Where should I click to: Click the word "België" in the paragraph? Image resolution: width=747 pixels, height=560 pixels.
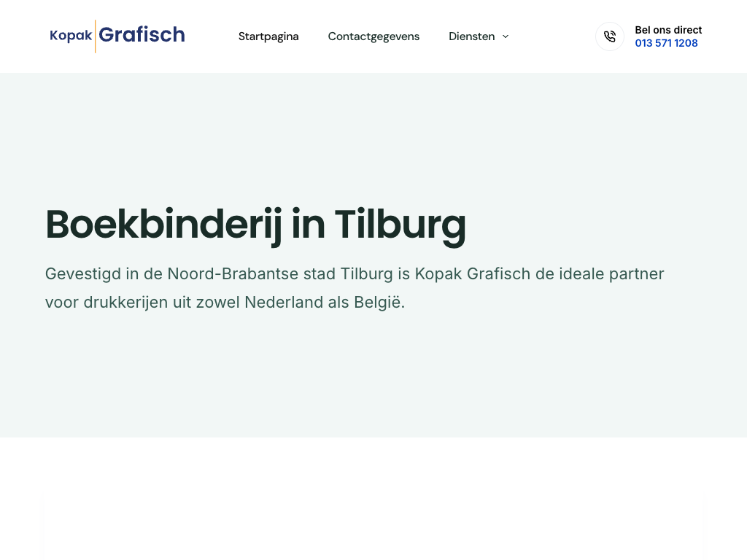[x=379, y=302]
